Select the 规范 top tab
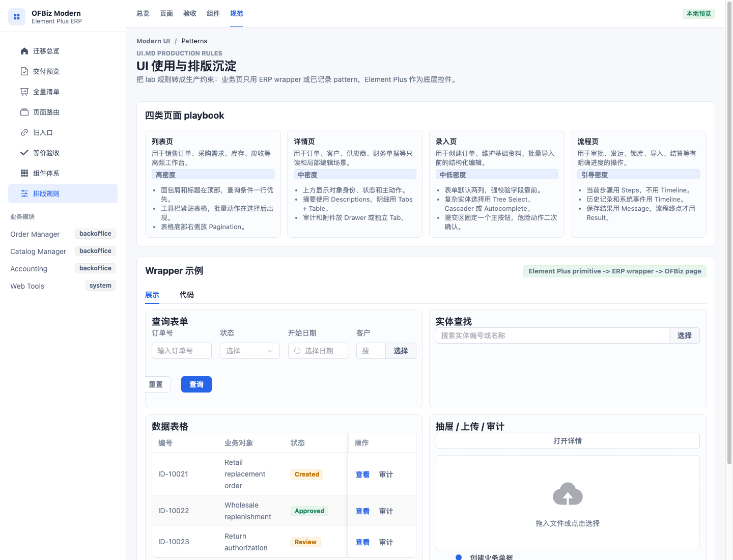The width and height of the screenshot is (733, 560). [x=237, y=14]
